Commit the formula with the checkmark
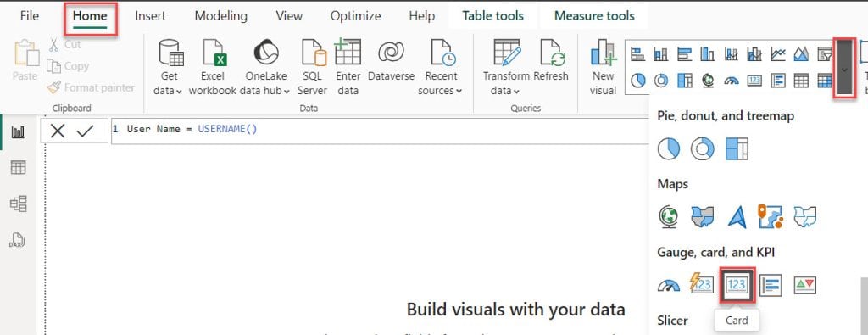This screenshot has width=868, height=335. pos(86,131)
